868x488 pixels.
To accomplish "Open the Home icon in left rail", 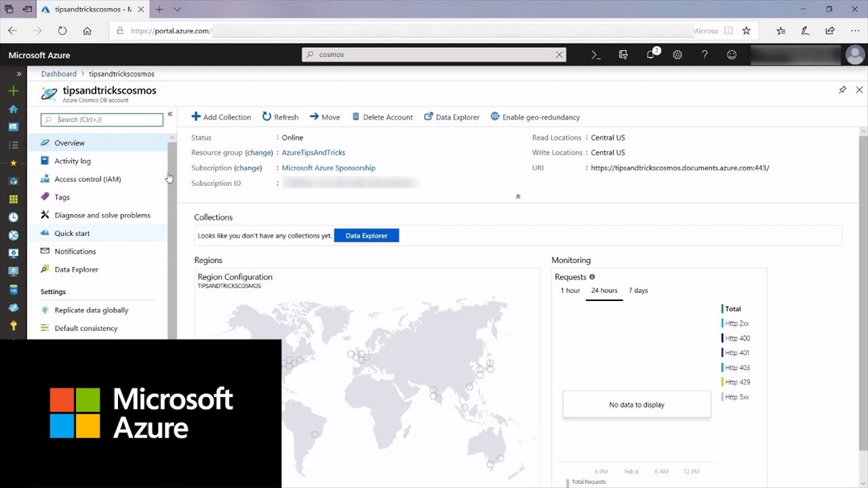I will coord(13,109).
